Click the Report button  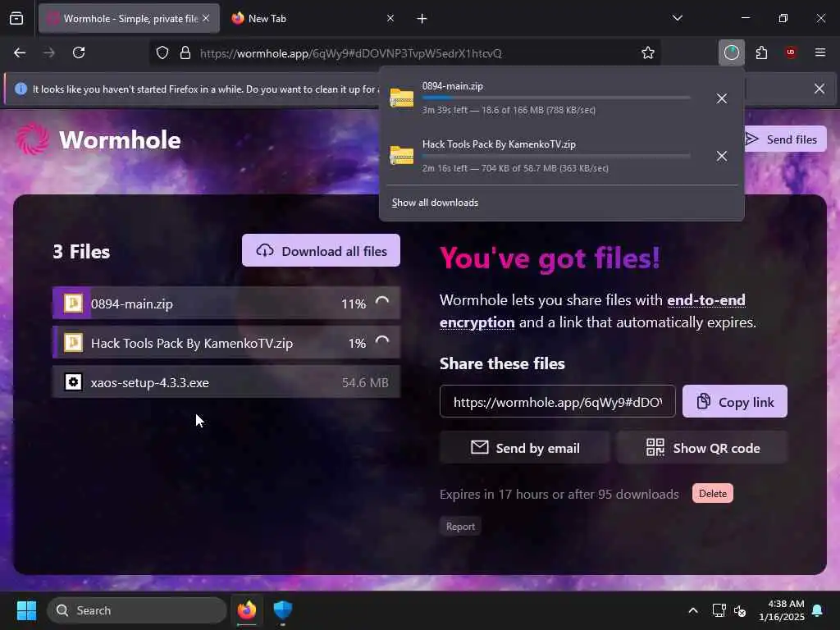(x=460, y=527)
